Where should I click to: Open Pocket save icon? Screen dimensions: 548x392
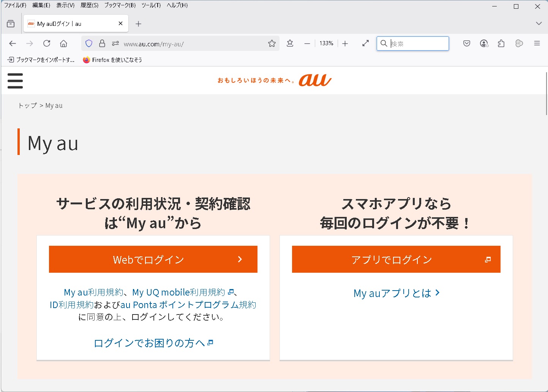pos(467,43)
